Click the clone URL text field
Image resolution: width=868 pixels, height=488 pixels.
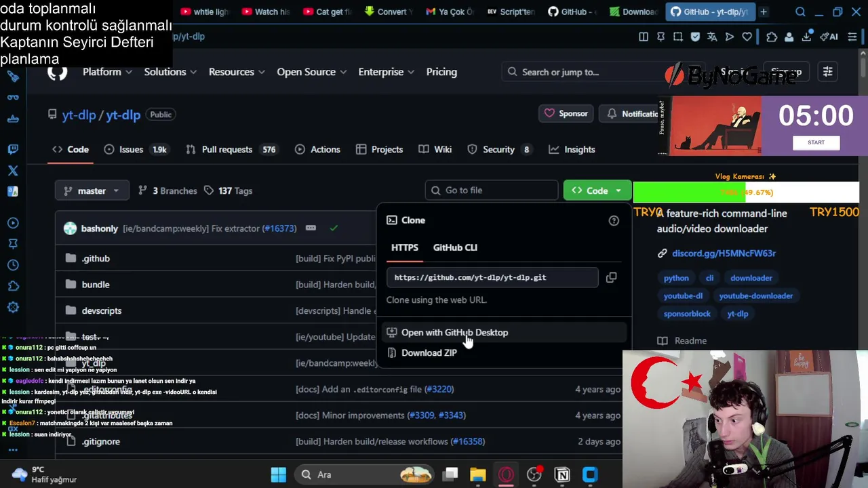tap(492, 277)
